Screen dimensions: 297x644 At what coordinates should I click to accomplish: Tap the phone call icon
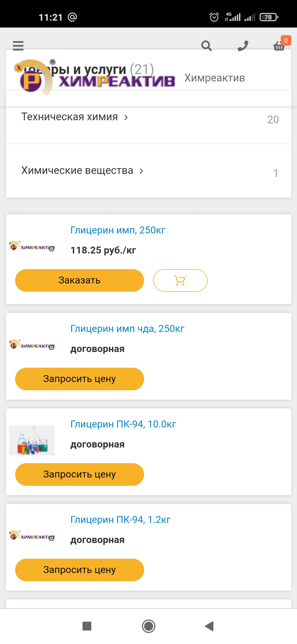click(x=243, y=46)
